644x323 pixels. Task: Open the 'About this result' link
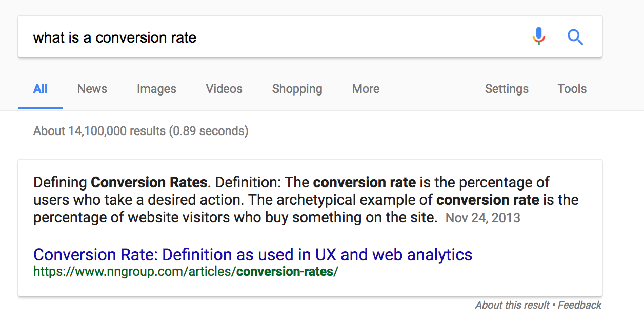[512, 305]
